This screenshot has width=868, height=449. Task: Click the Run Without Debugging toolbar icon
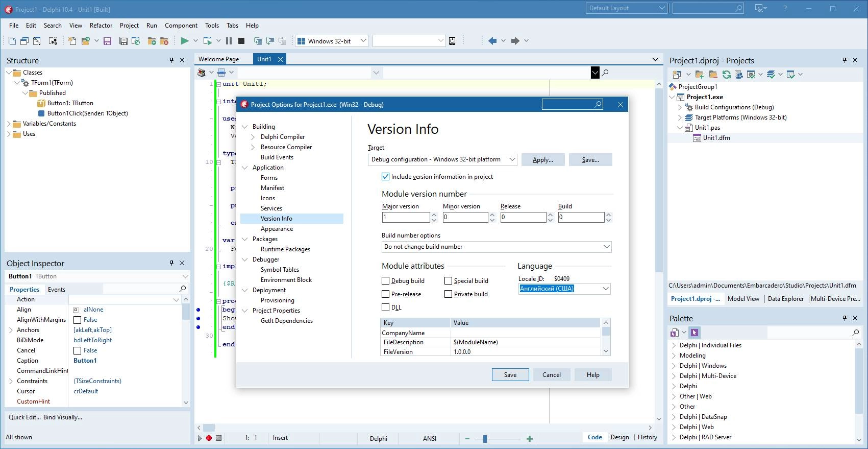click(207, 41)
